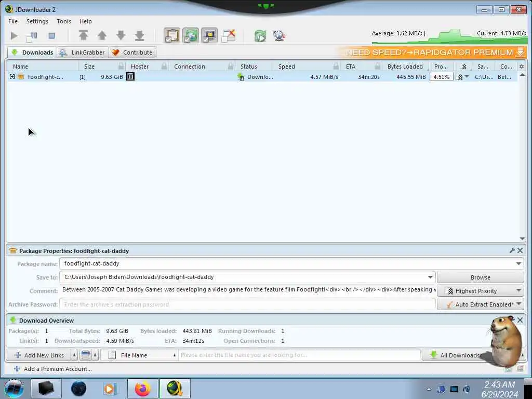Image resolution: width=532 pixels, height=399 pixels.
Task: Open Package Properties wrench settings
Action: (512, 250)
